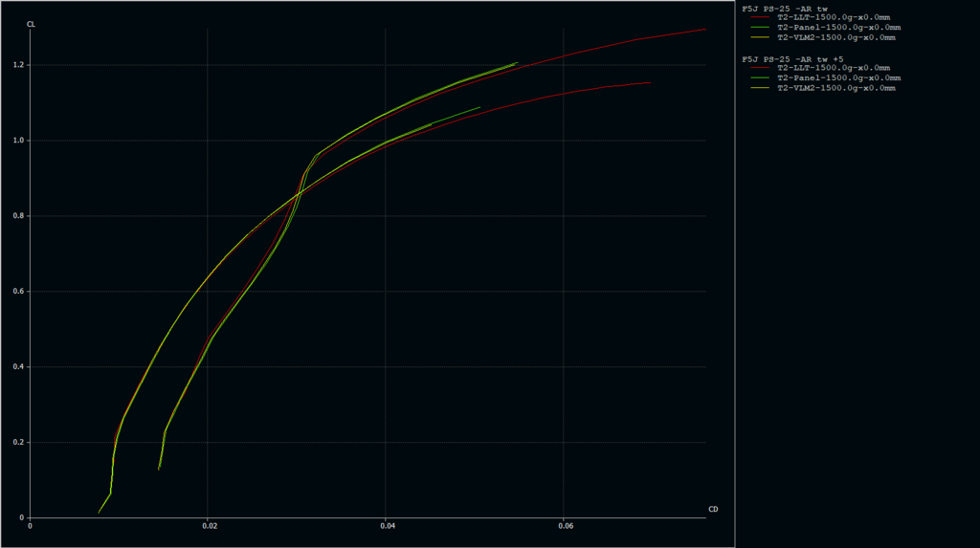Select T2-LLT polar under the '+5' heading
The width and height of the screenshot is (980, 548).
point(834,68)
